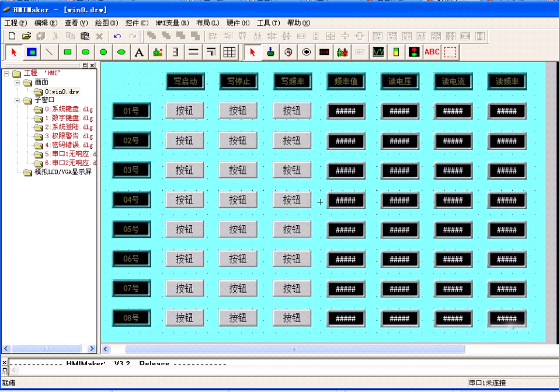Click the Open file folder icon
Screen dimensions: 560x392
tap(26, 36)
